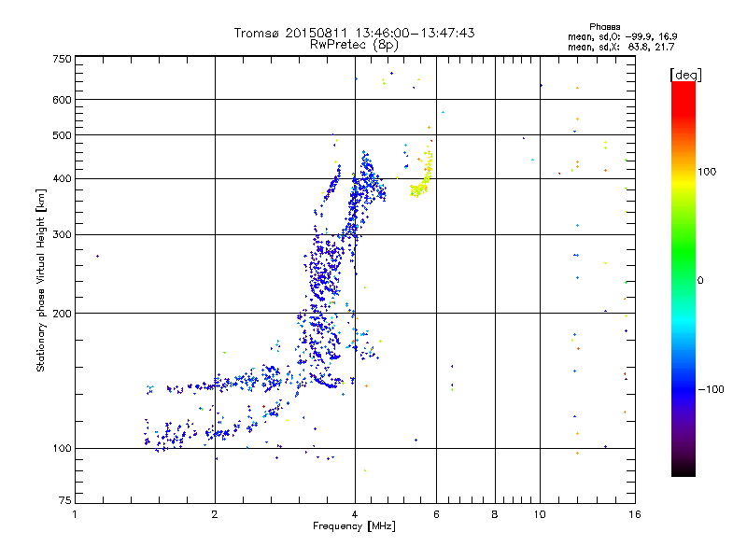Screen dimensions: 747x560
Task: Click the y-axis tick label '200'
Action: (62, 314)
